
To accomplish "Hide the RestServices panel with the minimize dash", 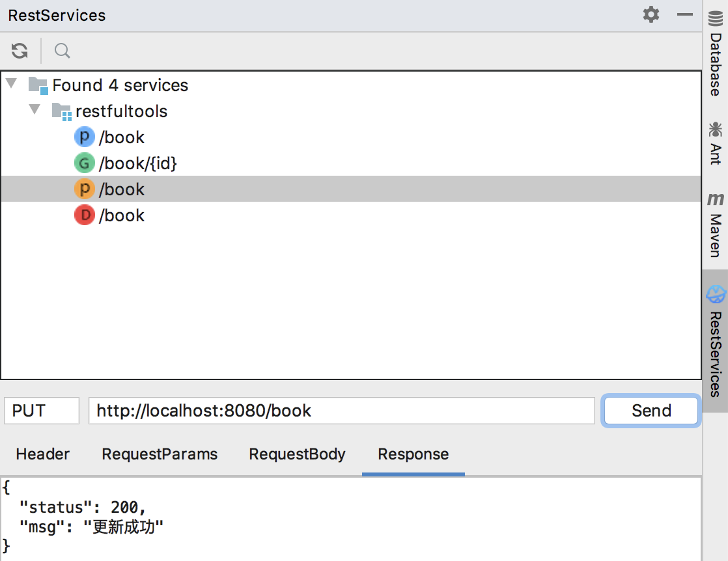I will [x=684, y=14].
